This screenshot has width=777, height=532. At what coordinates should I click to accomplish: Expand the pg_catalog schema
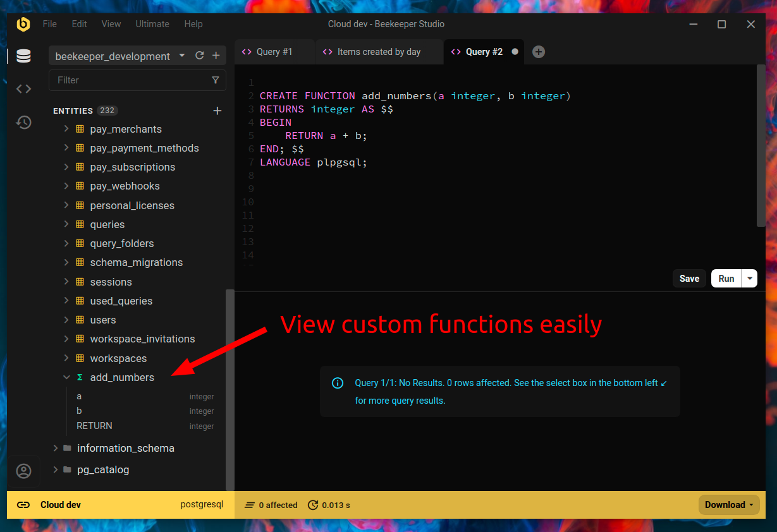click(56, 469)
